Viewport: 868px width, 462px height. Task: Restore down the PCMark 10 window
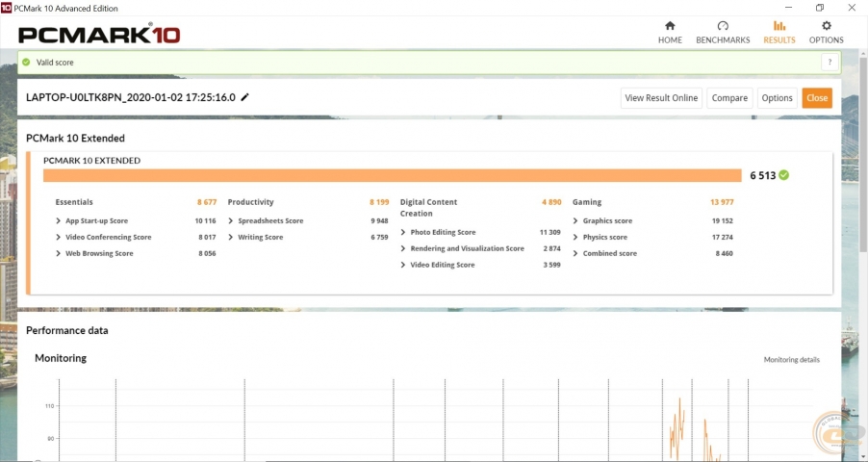[820, 8]
